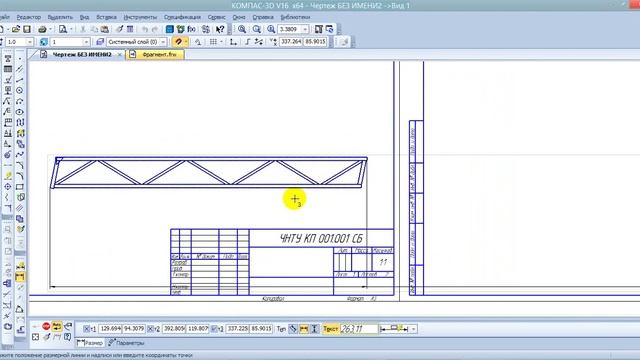The width and height of the screenshot is (640, 360).
Task: Click the Zoom window magnifier icon
Action: 242,29
